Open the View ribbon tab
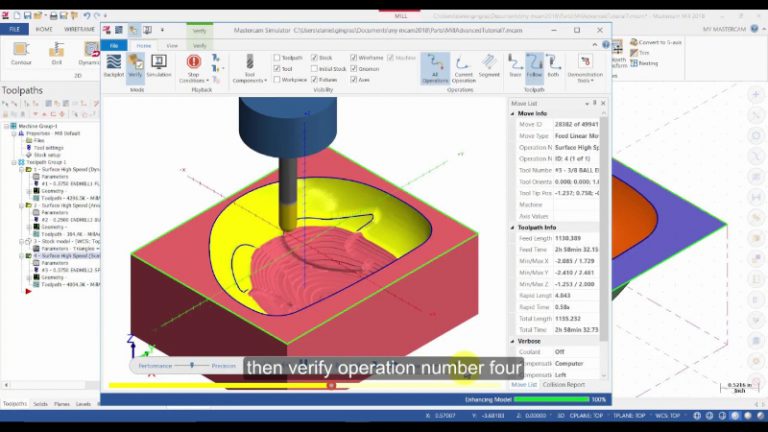The image size is (768, 432). tap(172, 46)
